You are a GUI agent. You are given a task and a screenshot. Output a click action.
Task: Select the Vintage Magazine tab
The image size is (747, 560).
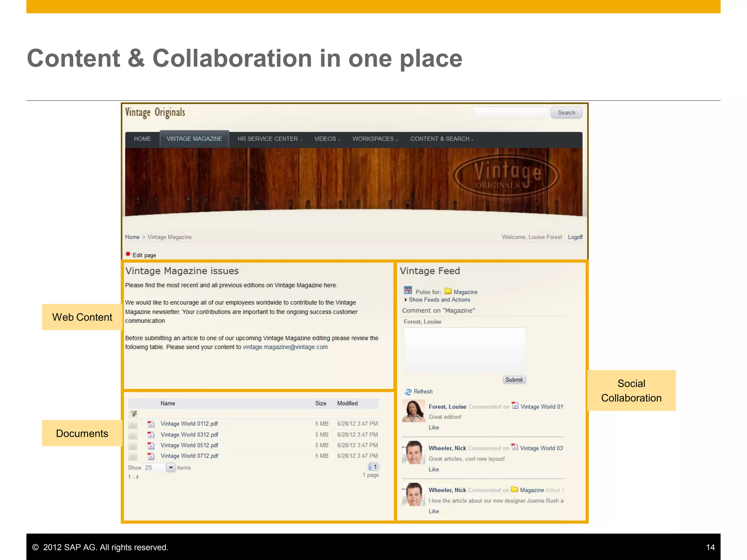(194, 139)
